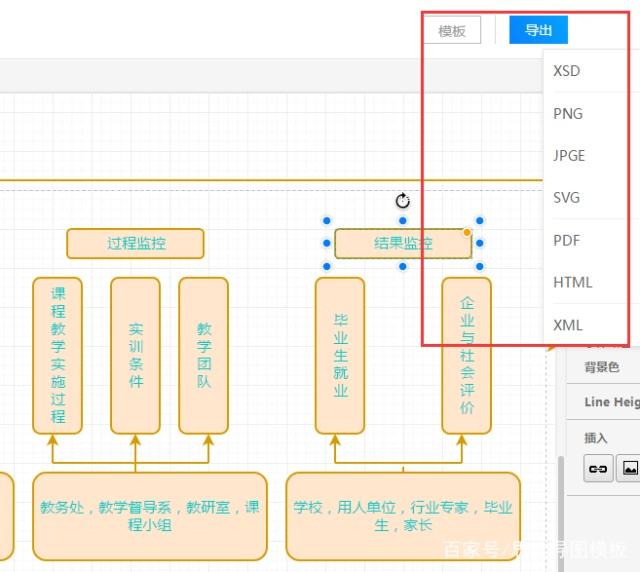The image size is (640, 572).
Task: Click the orange corner-radius handle on 结果监控
Action: (467, 232)
